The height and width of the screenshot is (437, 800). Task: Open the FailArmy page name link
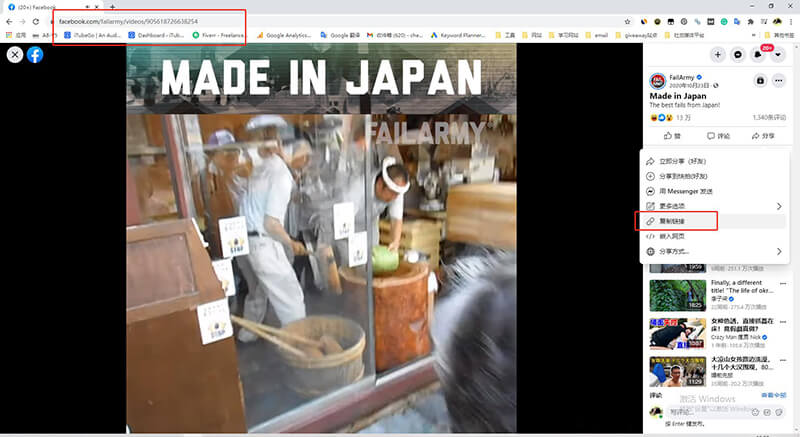[x=682, y=78]
